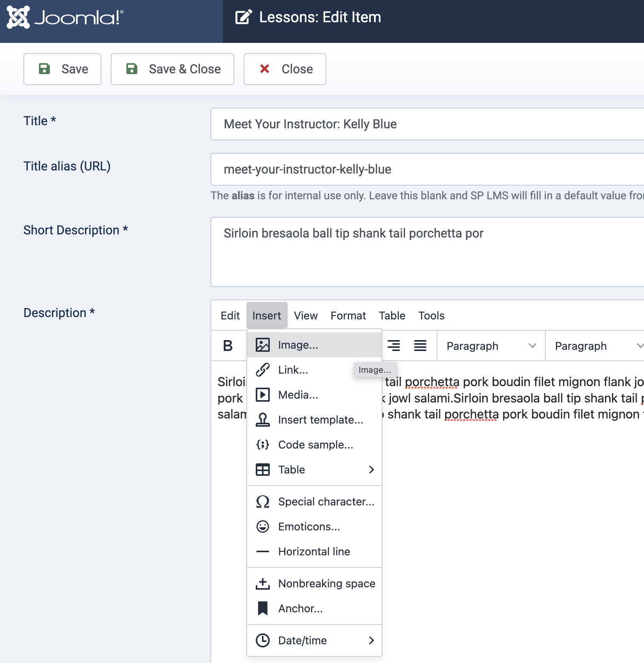Insert a Horizontal line

(x=314, y=551)
